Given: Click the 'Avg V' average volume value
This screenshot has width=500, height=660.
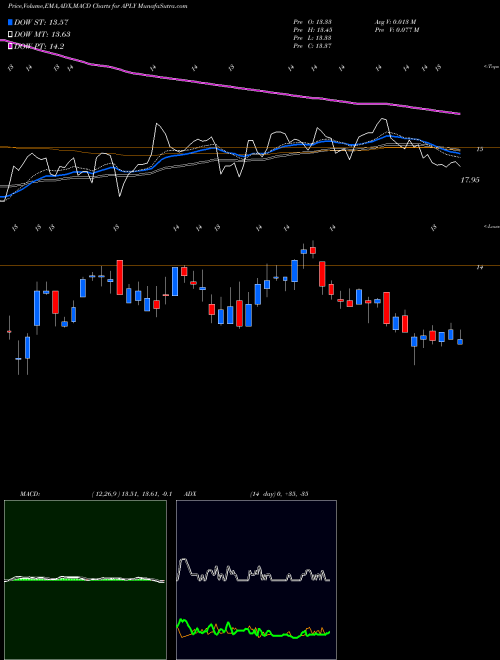Looking at the screenshot, I should [395, 22].
